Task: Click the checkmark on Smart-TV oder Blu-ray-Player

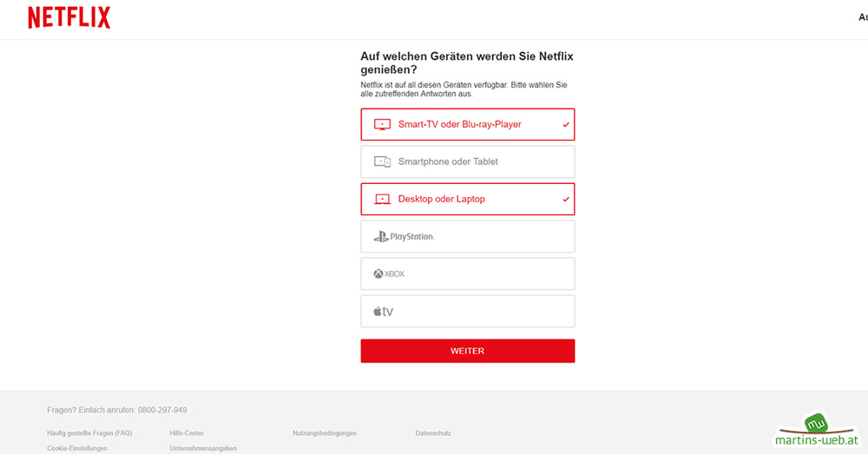Action: click(566, 125)
